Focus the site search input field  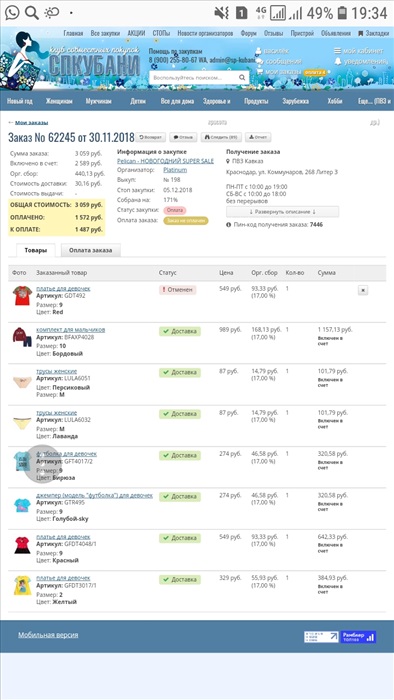194,77
